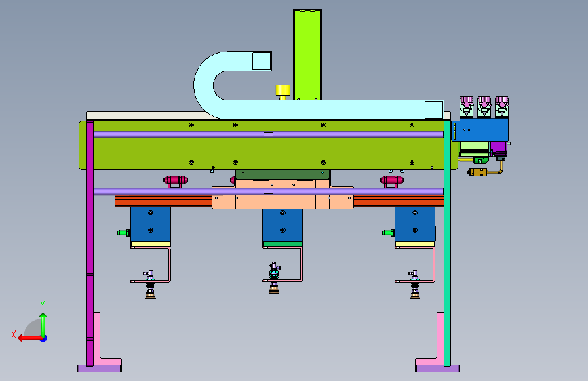This screenshot has height=381, width=588.
Task: Click the square end cap atop the cable chain
Action: tap(261, 61)
